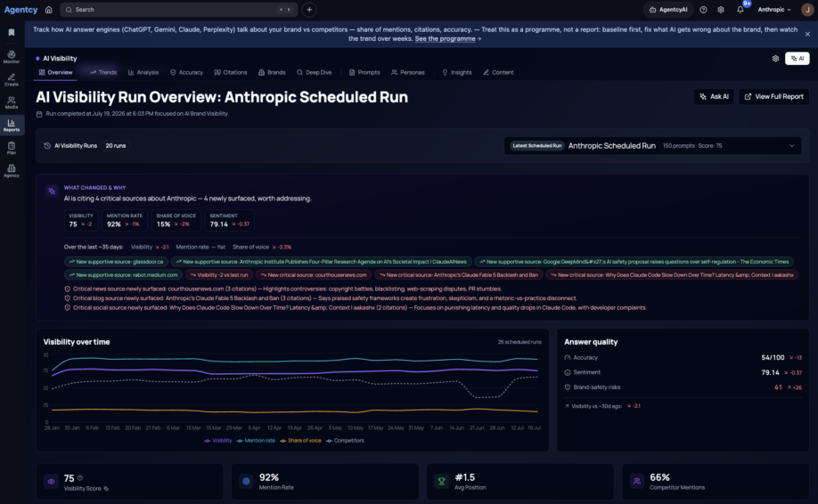Toggle Share of voice series in legend
Viewport: 818px width, 504px height.
tap(300, 441)
